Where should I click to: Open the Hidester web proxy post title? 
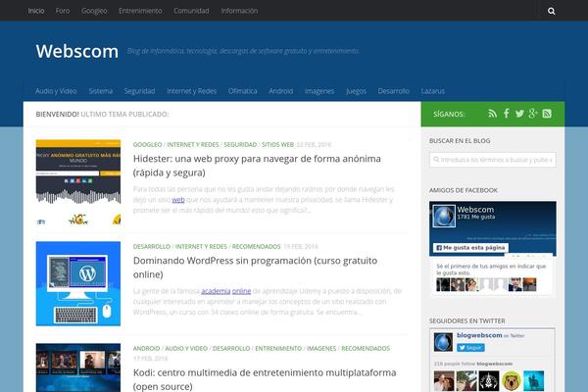point(257,166)
